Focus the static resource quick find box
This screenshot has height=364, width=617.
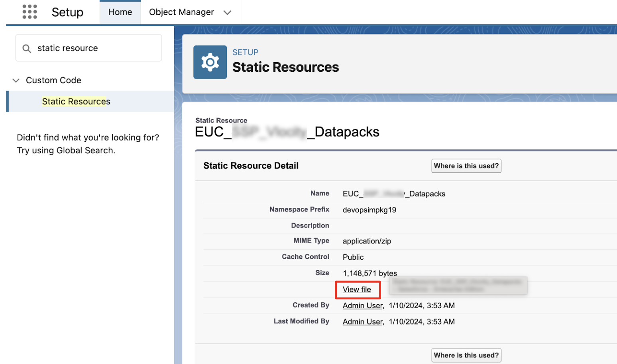click(88, 48)
